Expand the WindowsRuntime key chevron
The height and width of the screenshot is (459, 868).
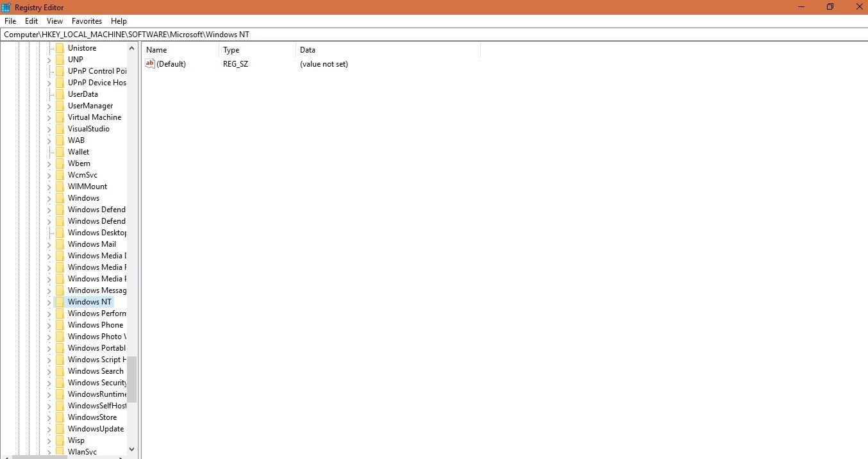(49, 394)
